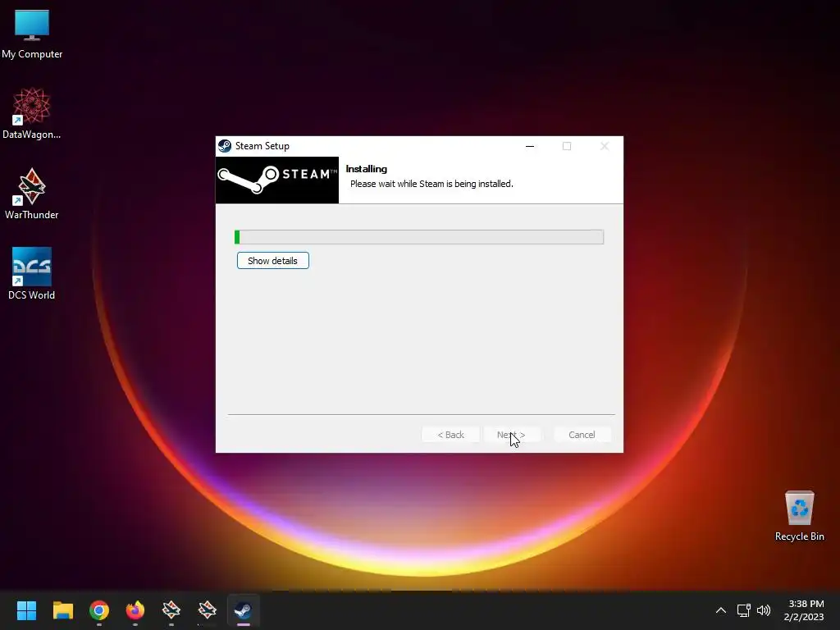The image size is (840, 630).
Task: Select the DataWagon desktop shortcut
Action: click(x=32, y=113)
